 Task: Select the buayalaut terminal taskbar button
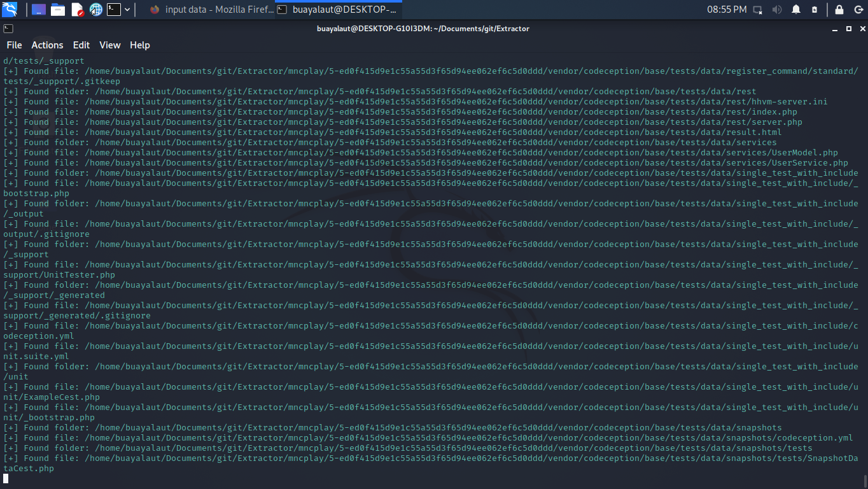pyautogui.click(x=338, y=10)
